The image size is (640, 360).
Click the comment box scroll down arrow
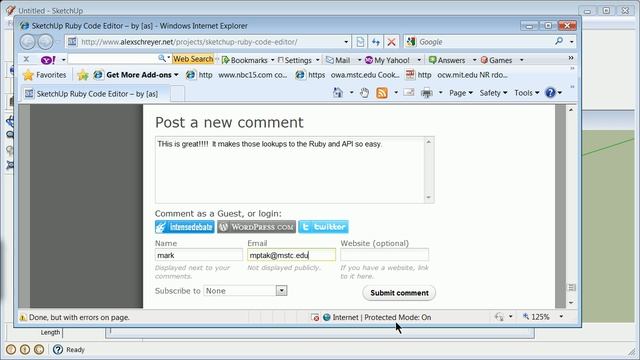coord(429,198)
